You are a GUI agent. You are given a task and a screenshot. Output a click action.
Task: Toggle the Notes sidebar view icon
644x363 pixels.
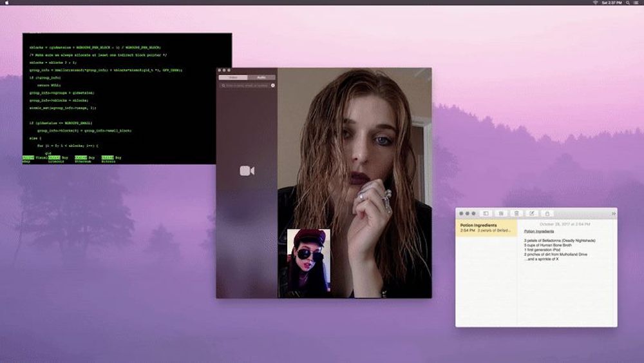[486, 213]
